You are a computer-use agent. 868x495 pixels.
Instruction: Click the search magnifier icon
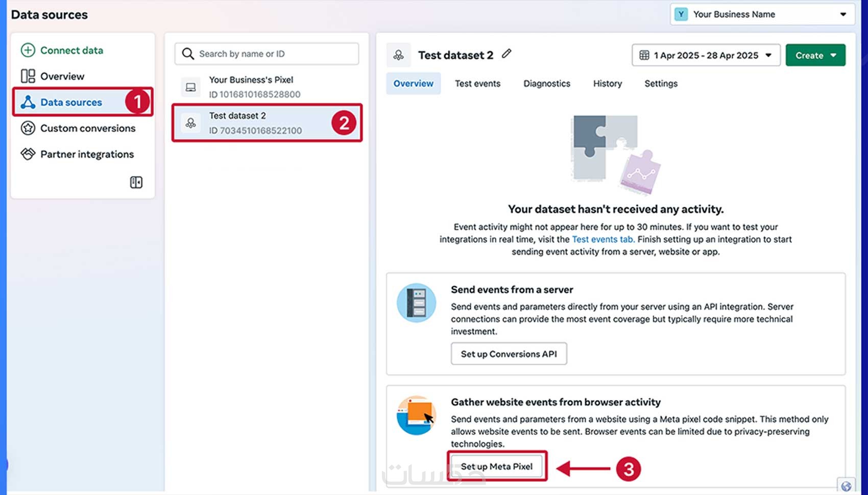pos(188,54)
